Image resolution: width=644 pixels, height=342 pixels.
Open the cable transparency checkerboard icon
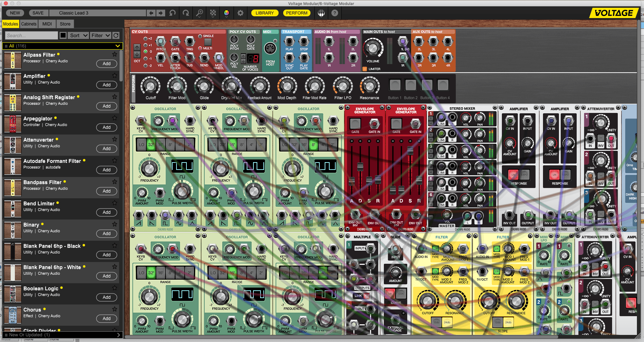[213, 13]
